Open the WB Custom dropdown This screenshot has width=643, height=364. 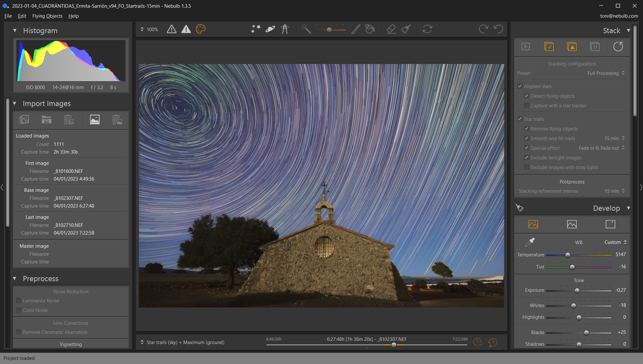616,242
